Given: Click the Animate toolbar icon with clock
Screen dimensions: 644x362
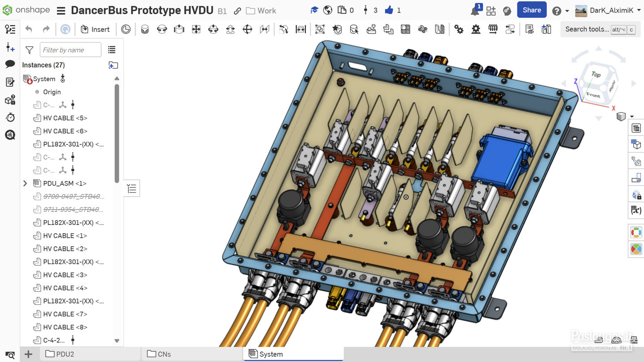Looking at the screenshot, I should (126, 29).
